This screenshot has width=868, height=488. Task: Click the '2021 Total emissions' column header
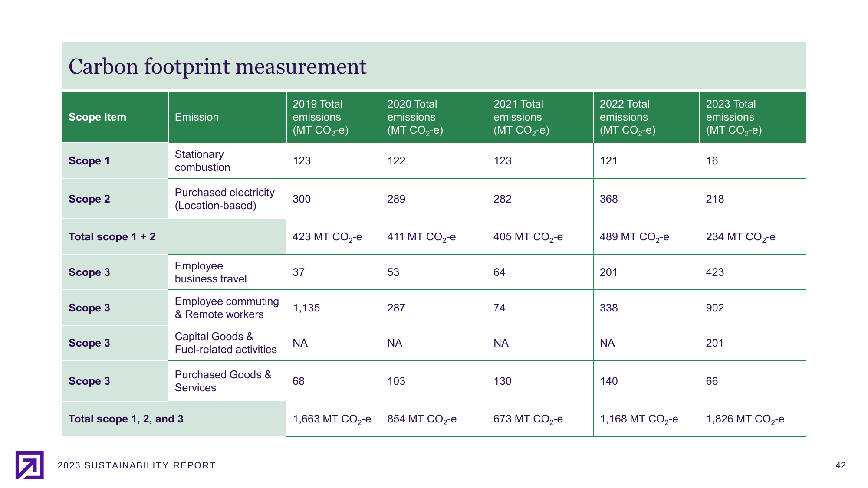pyautogui.click(x=540, y=117)
